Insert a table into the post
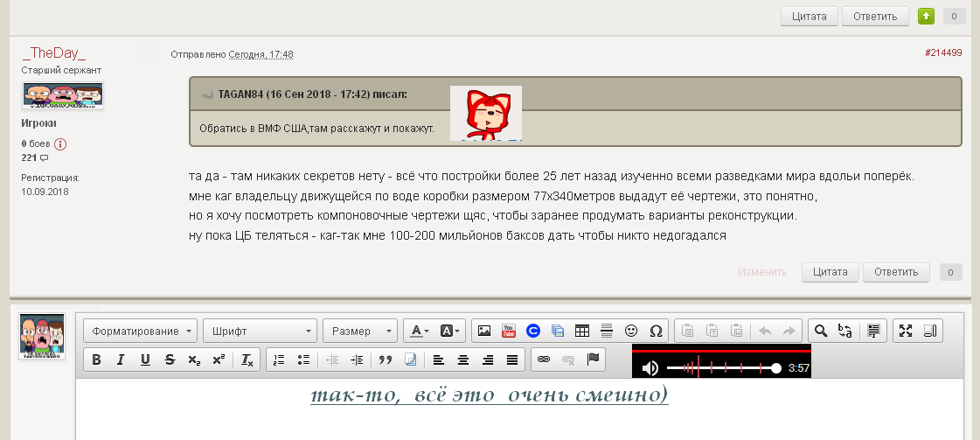Screen dimensions: 980x440 click(x=582, y=331)
